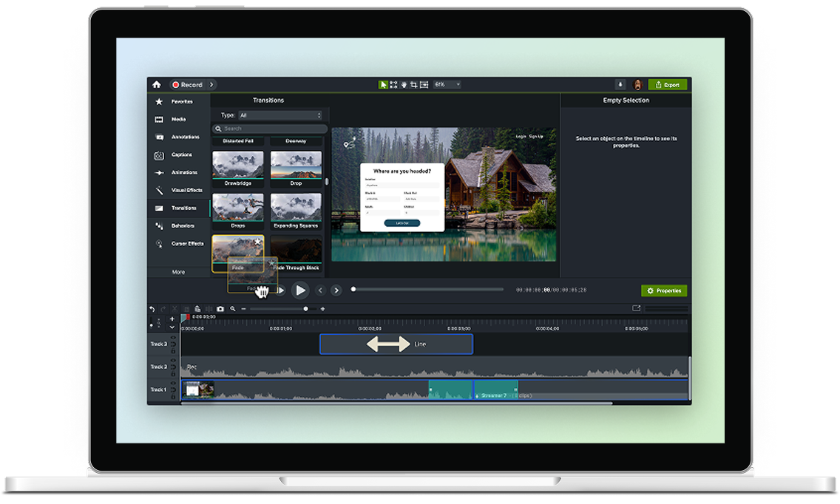Screen dimensions: 840x504
Task: Open the Cursor Effects tab
Action: [x=178, y=243]
